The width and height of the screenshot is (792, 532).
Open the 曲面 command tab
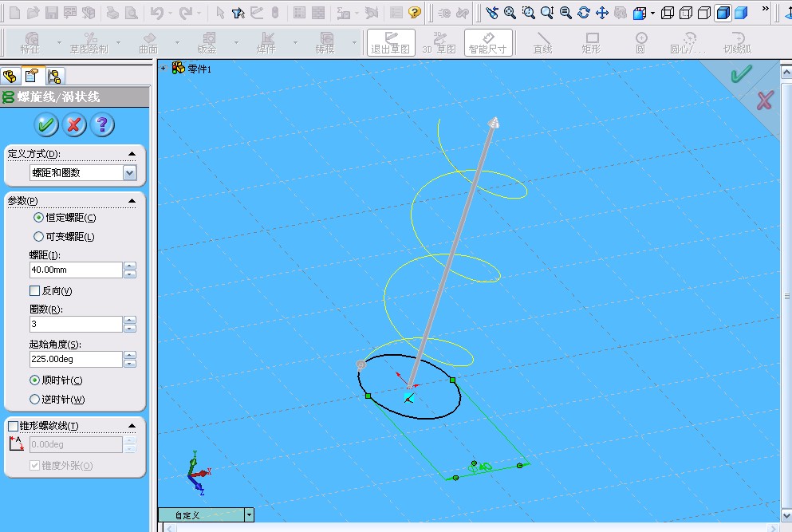click(x=148, y=42)
